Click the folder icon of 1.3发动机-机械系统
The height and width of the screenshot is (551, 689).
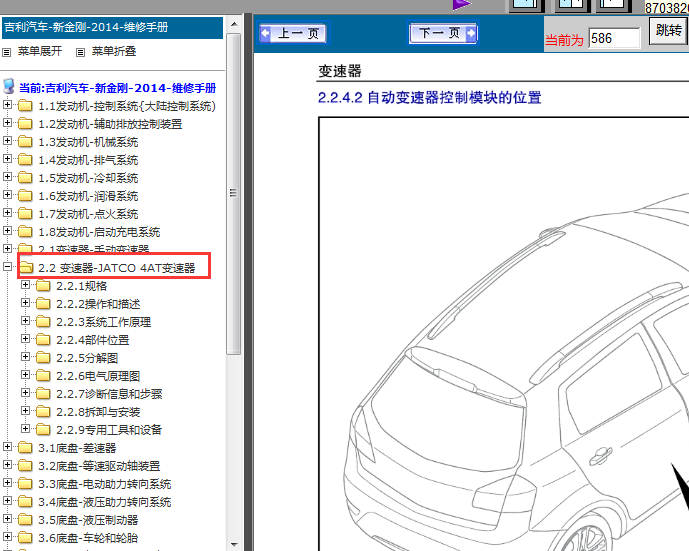tap(25, 141)
